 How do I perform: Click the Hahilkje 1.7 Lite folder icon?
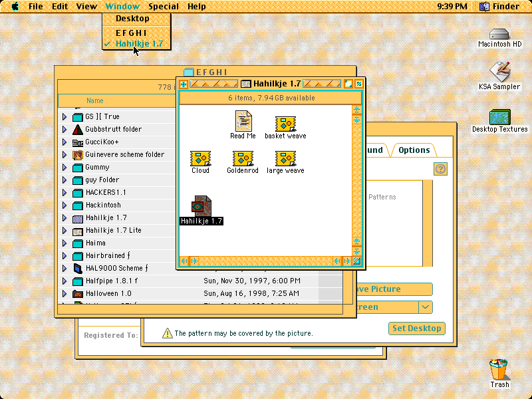(x=78, y=231)
